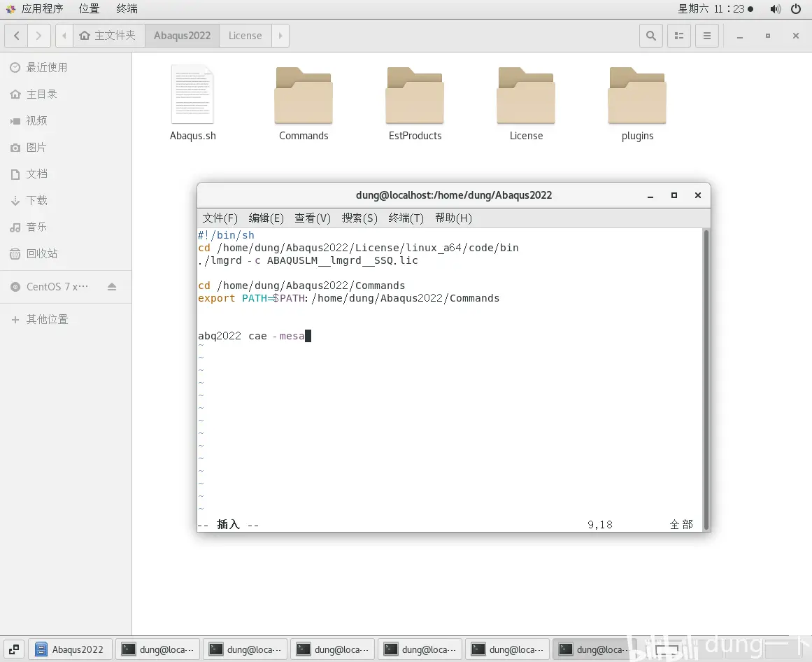Select the EstProducts folder
The width and height of the screenshot is (812, 662).
[415, 103]
